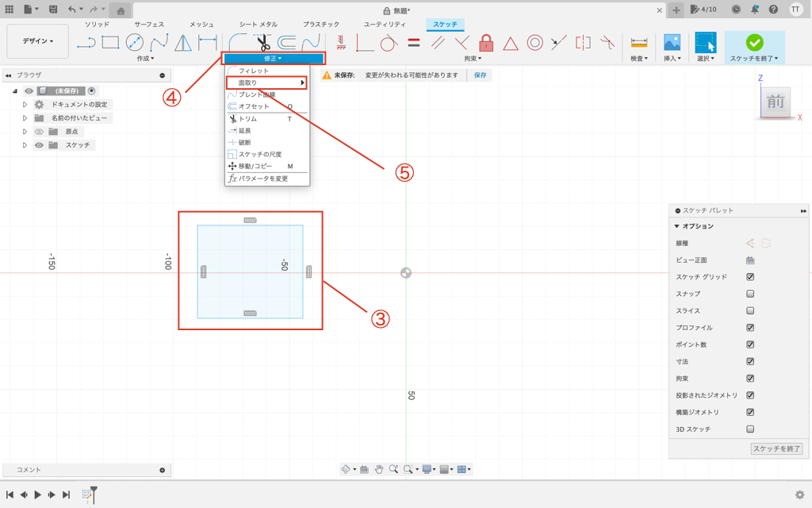
Task: Open the Help question mark icon
Action: (773, 10)
